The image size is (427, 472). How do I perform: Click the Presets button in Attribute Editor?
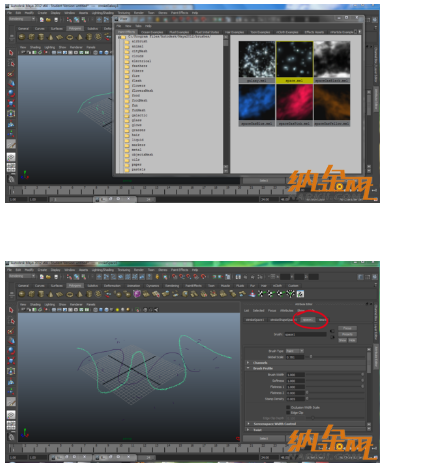[347, 334]
